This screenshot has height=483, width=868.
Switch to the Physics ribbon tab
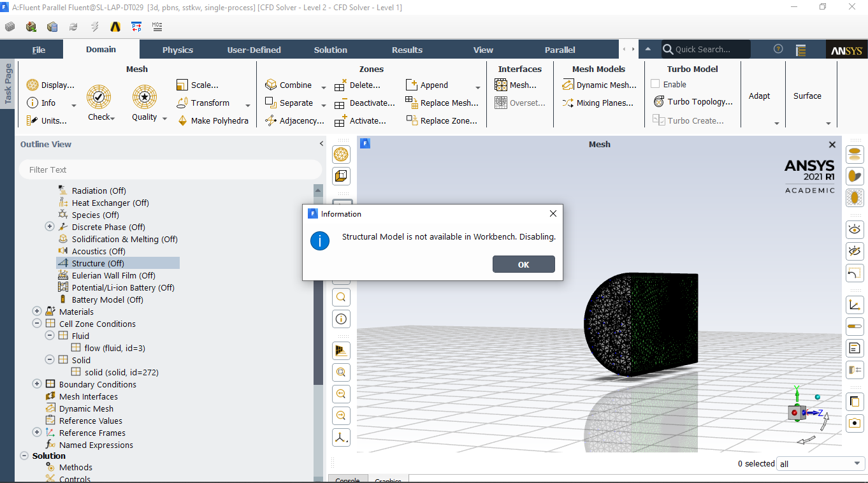tap(178, 50)
